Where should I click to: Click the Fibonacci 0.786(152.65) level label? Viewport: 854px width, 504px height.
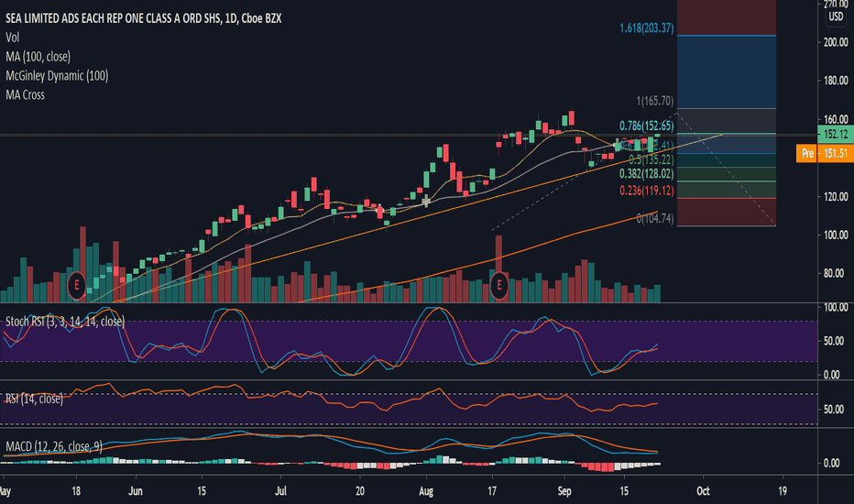[x=647, y=126]
